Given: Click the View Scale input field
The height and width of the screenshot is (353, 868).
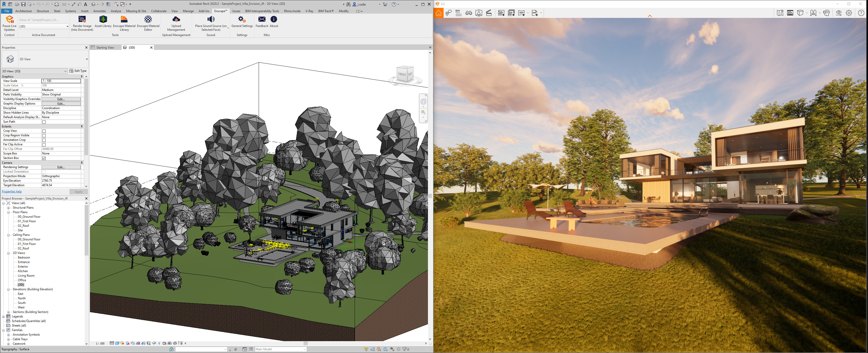Looking at the screenshot, I should click(61, 81).
